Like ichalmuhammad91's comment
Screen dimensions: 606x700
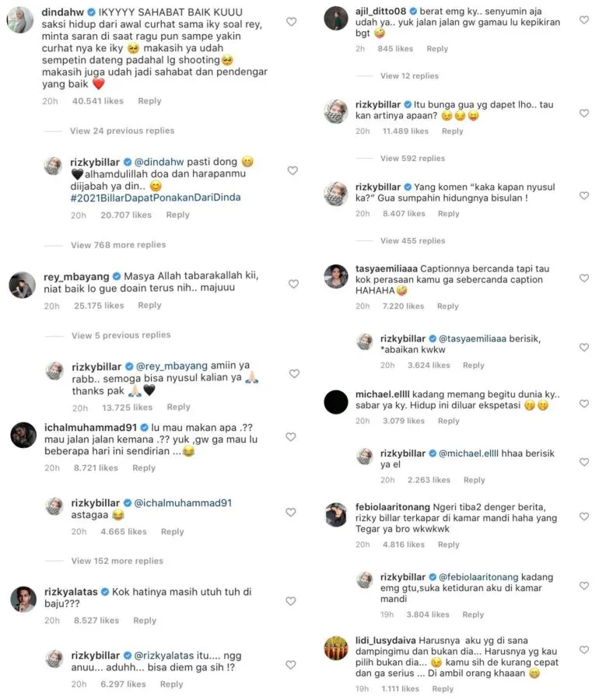291,436
